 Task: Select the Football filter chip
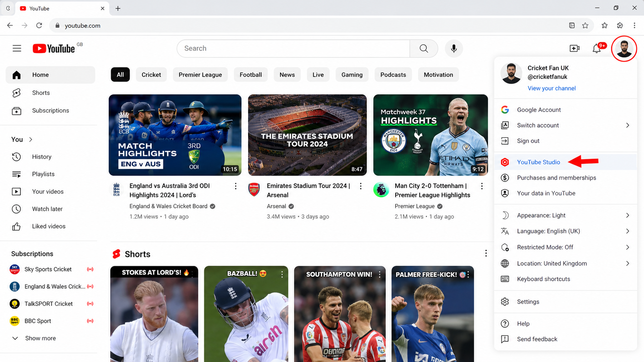(x=251, y=75)
